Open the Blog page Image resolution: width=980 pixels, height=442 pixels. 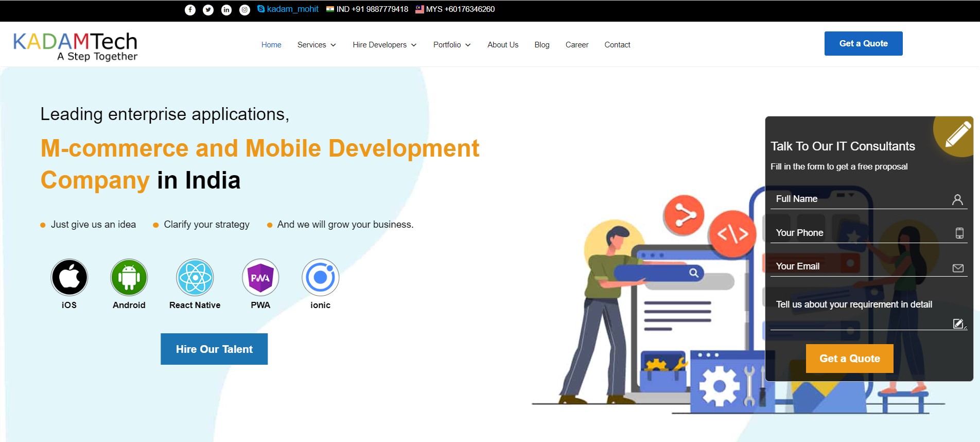(x=542, y=45)
